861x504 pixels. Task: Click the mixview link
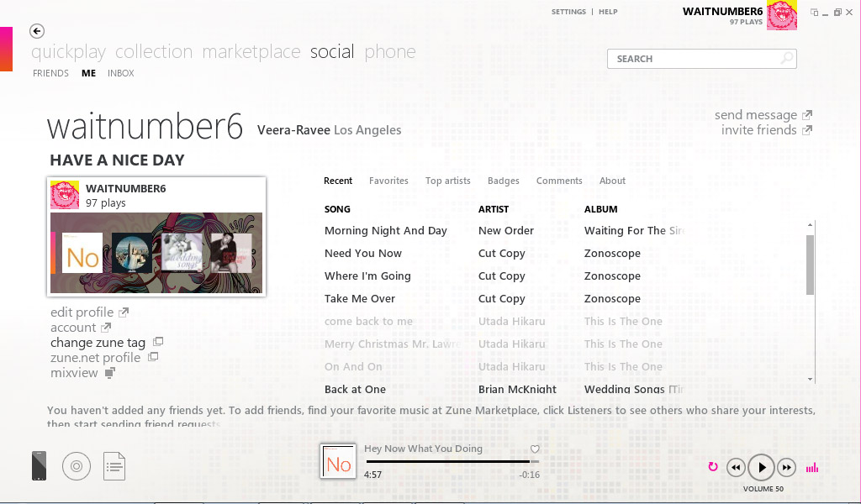74,373
